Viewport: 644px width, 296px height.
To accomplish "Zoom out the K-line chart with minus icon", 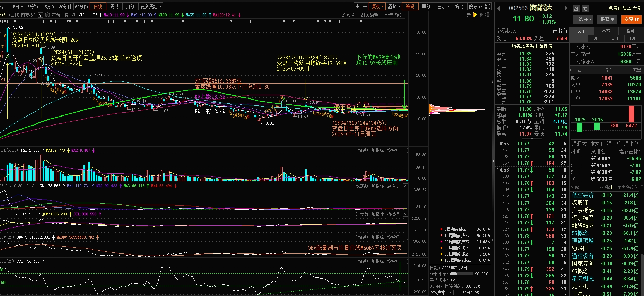I will coord(365,7).
